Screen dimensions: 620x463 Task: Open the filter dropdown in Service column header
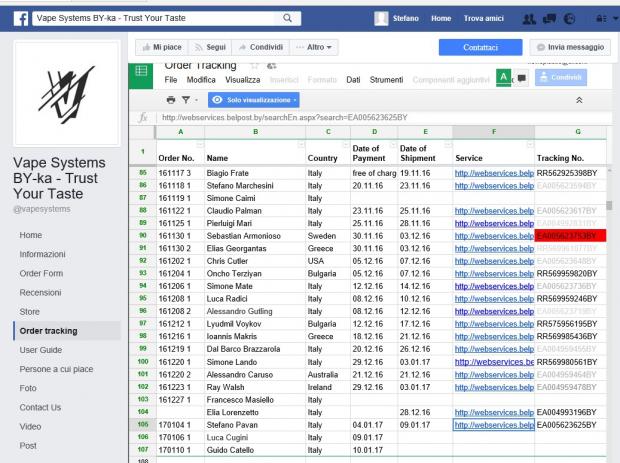coord(530,145)
